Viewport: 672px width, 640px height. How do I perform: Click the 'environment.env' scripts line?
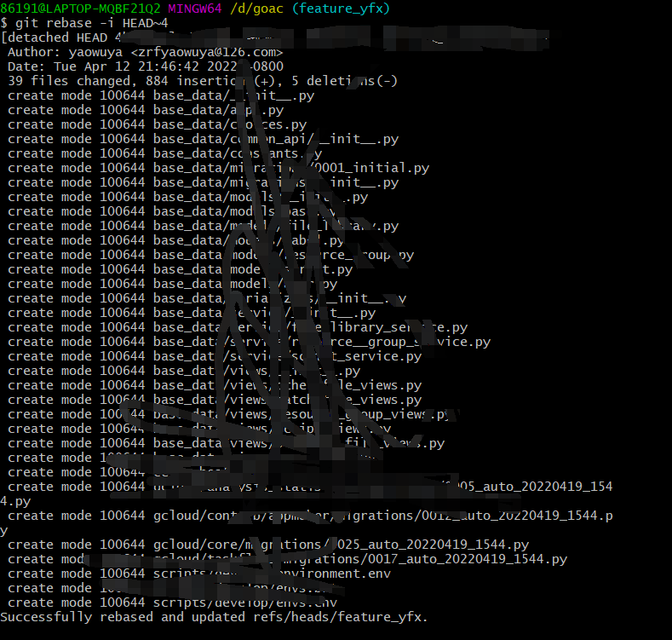tap(199, 574)
